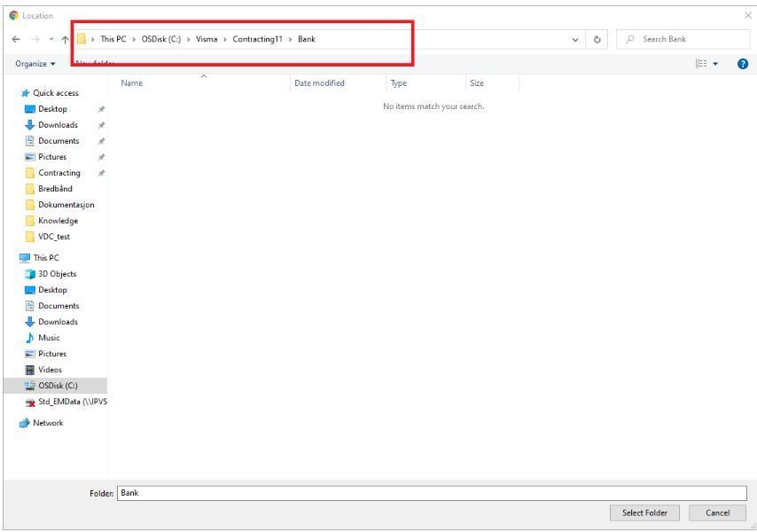Open Pictures under Quick access
The height and width of the screenshot is (532, 757).
52,157
